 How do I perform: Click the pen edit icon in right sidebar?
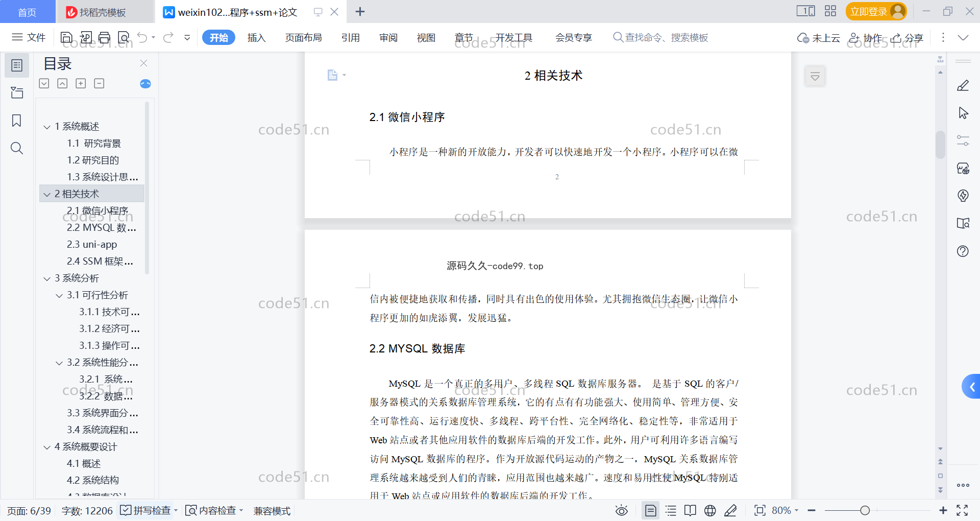(x=963, y=86)
